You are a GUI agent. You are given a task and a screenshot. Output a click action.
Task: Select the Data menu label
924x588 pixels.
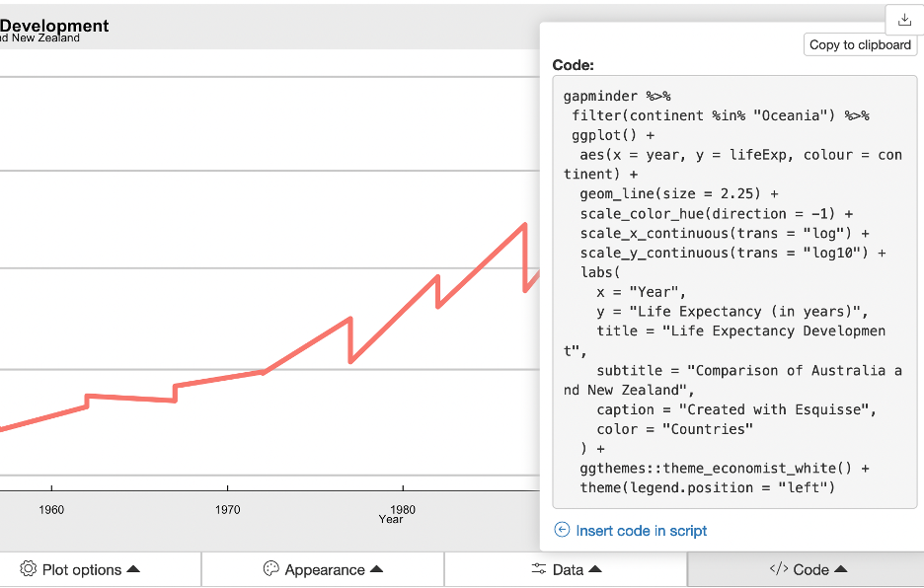coord(568,569)
